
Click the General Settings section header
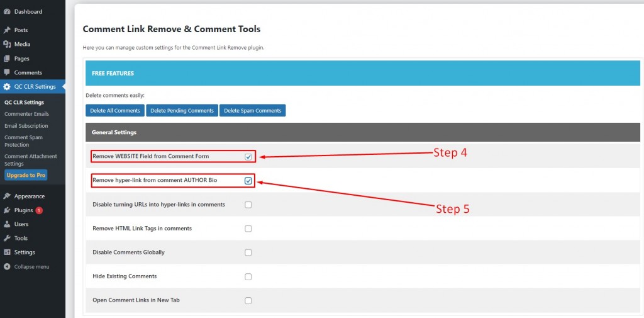click(363, 132)
